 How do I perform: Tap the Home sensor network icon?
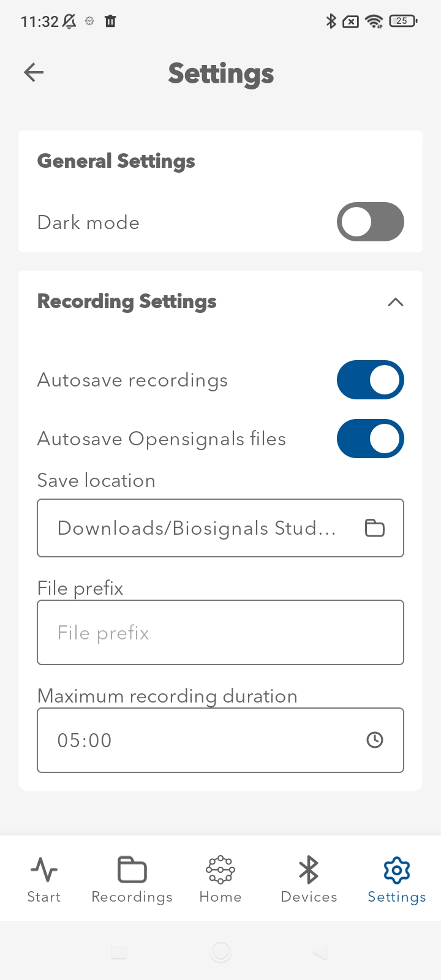pos(220,869)
